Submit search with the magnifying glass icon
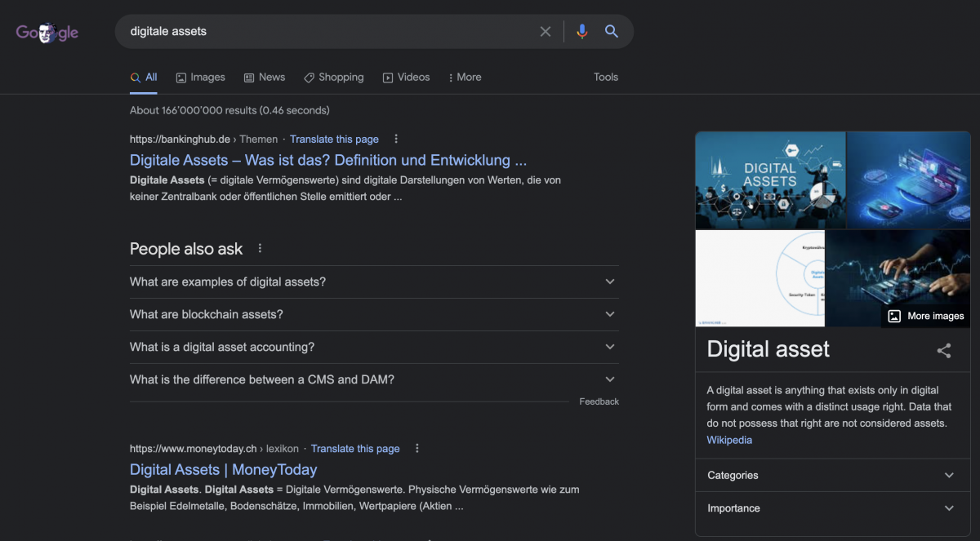Image resolution: width=980 pixels, height=541 pixels. [x=612, y=32]
